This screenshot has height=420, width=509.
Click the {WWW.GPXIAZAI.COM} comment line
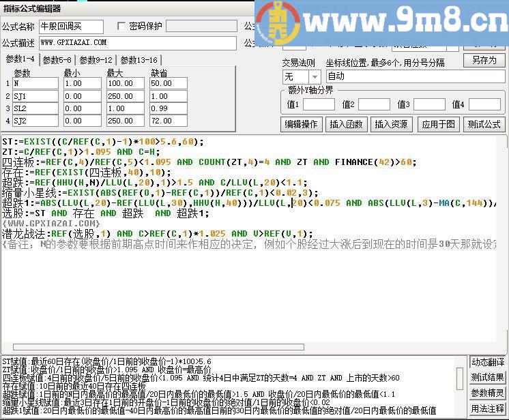pos(51,224)
